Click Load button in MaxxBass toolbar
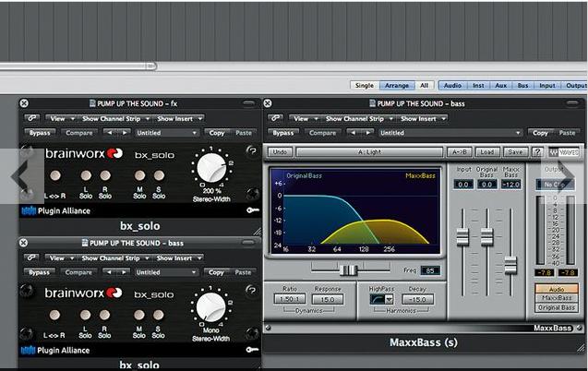 pyautogui.click(x=487, y=151)
